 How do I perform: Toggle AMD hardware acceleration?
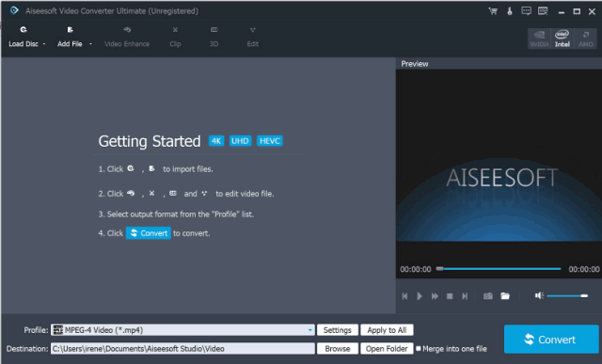[x=585, y=39]
